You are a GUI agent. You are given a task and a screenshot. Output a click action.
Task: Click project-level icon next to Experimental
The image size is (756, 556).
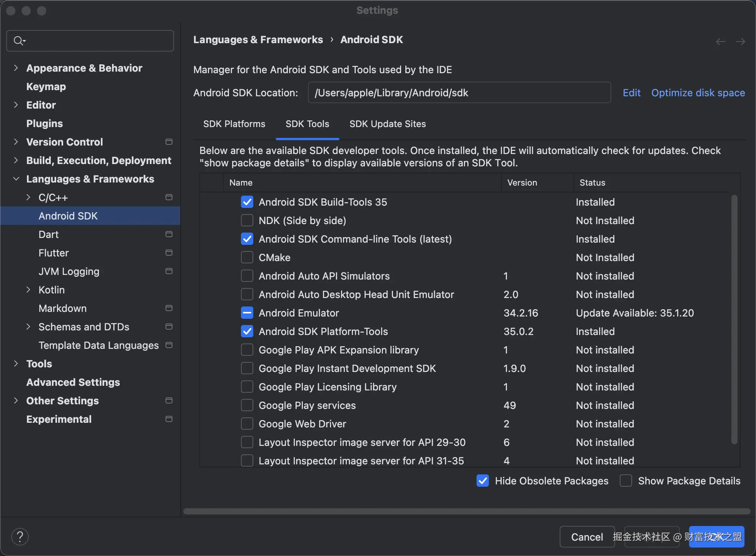[169, 419]
